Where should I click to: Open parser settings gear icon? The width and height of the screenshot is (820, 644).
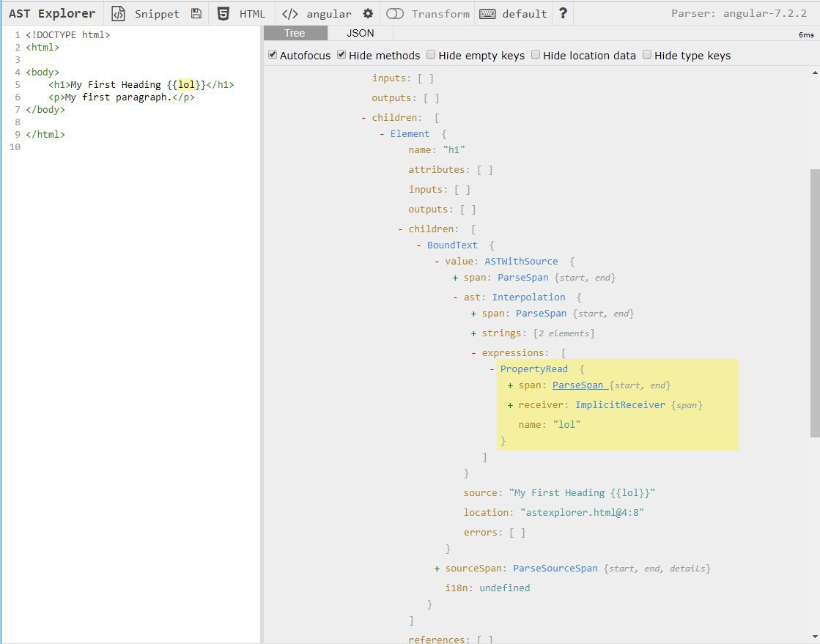pyautogui.click(x=368, y=14)
